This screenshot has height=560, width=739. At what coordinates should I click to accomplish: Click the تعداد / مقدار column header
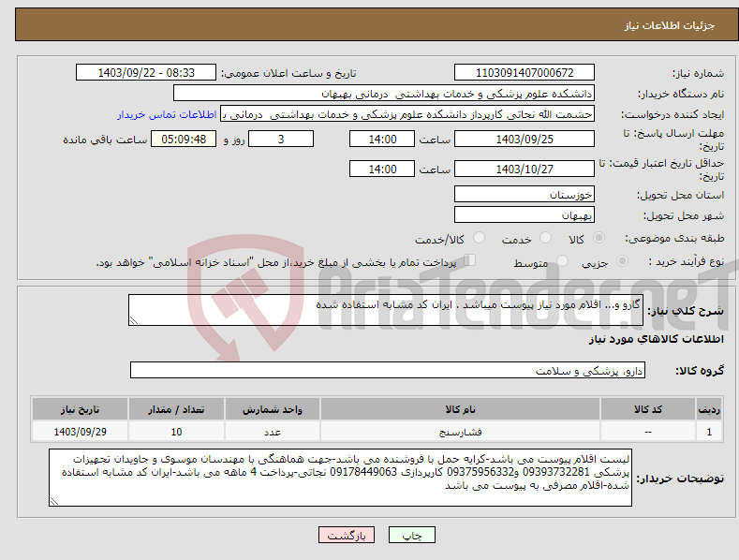pos(176,409)
